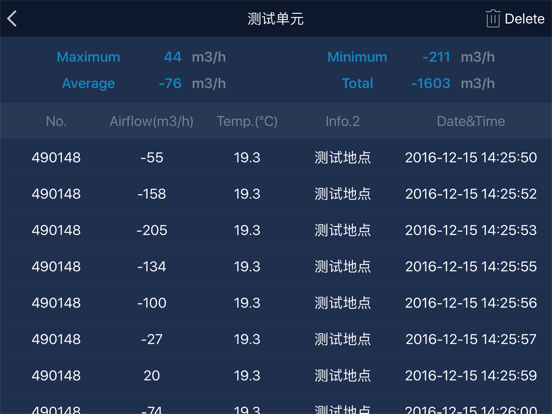The image size is (552, 414).
Task: Select timestamp 2016-12-15 14:25:53
Action: coord(471,230)
